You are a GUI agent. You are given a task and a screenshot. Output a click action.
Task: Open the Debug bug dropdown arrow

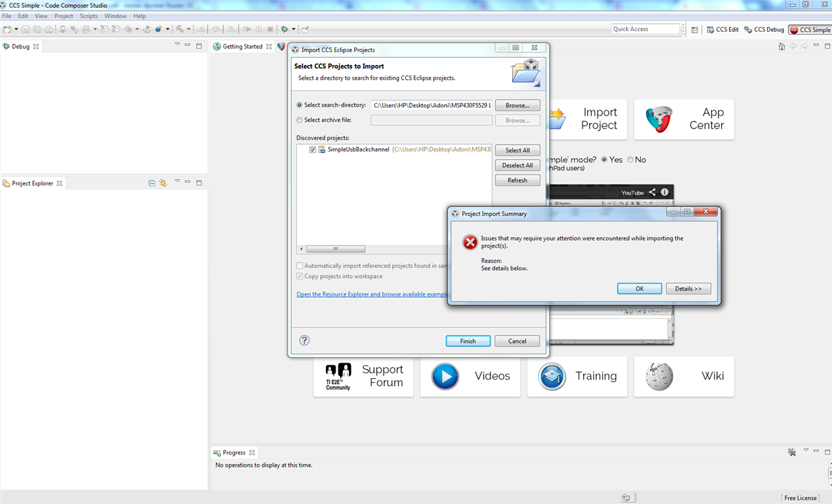[294, 29]
